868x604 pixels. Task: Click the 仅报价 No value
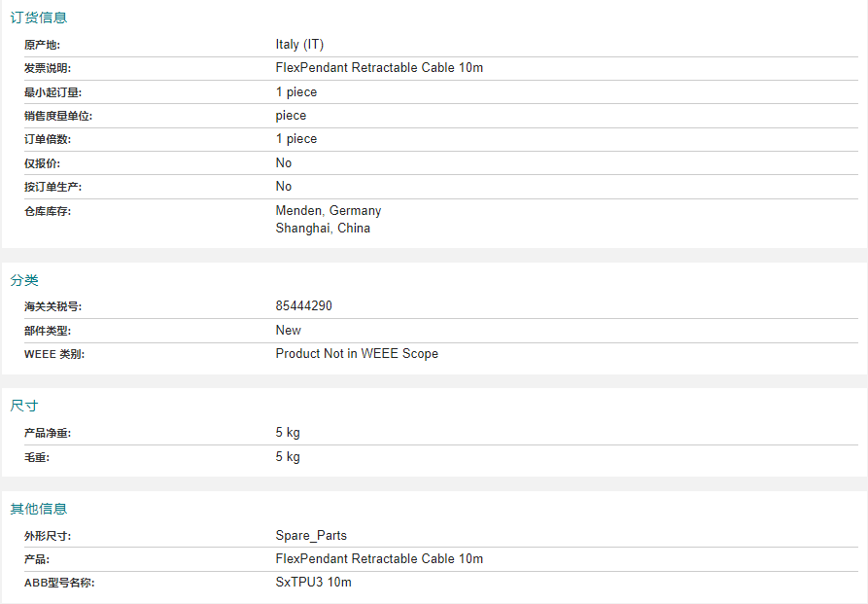click(284, 162)
